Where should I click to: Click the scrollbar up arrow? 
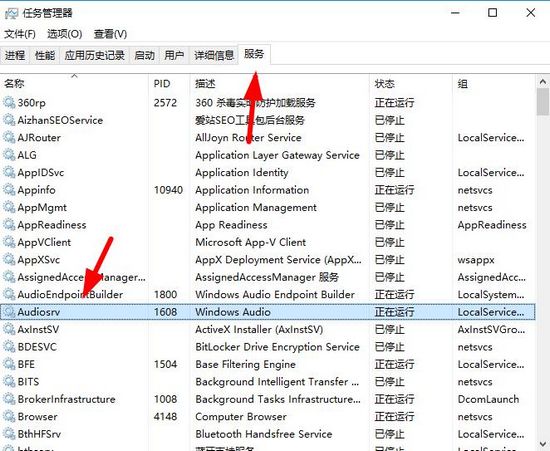pyautogui.click(x=543, y=82)
